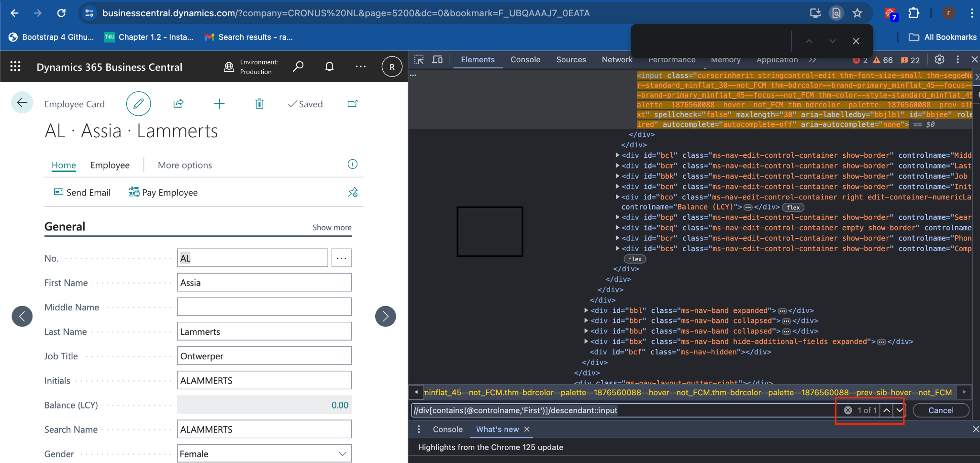Viewport: 980px width, 463px height.
Task: Open card in new window icon
Action: [x=353, y=104]
